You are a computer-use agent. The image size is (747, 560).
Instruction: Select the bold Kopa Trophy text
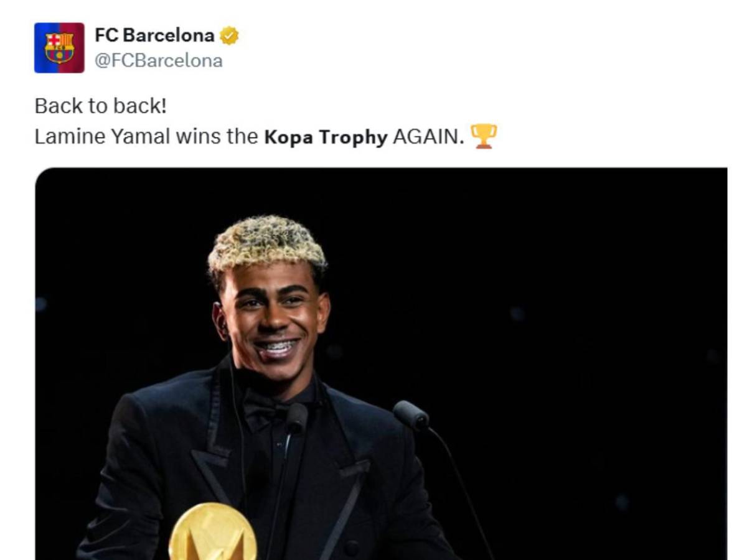[326, 138]
